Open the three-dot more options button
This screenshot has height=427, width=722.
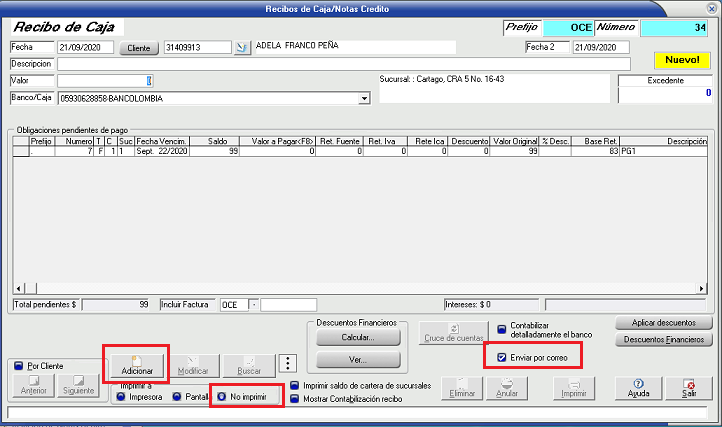pyautogui.click(x=287, y=364)
